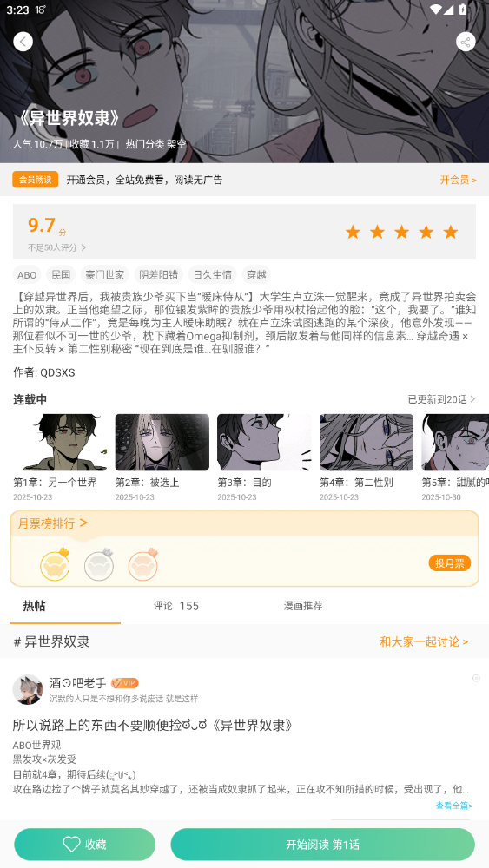This screenshot has width=489, height=868.
Task: Click the 开会员 link
Action: pos(458,180)
